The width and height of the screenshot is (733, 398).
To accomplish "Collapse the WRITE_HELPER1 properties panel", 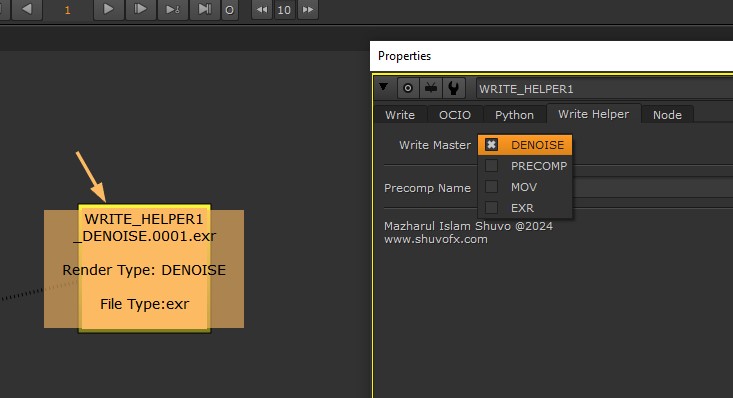I will [384, 87].
